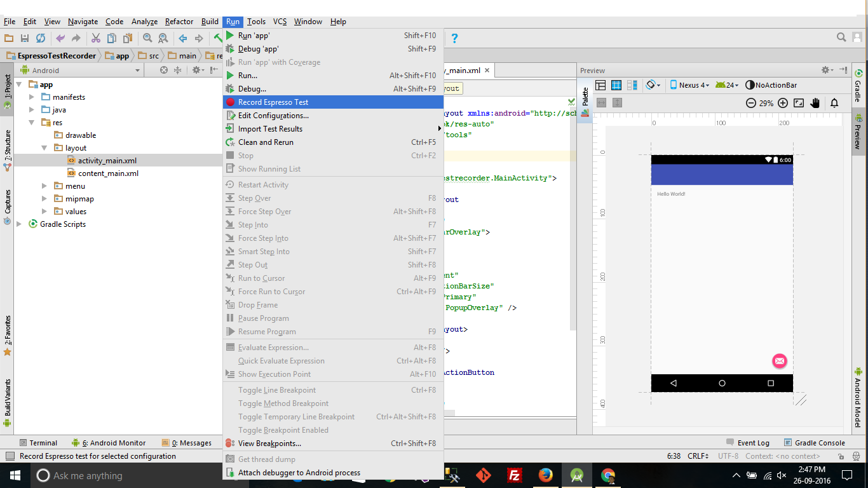Click the Synchronize toolbar icon

(x=41, y=38)
